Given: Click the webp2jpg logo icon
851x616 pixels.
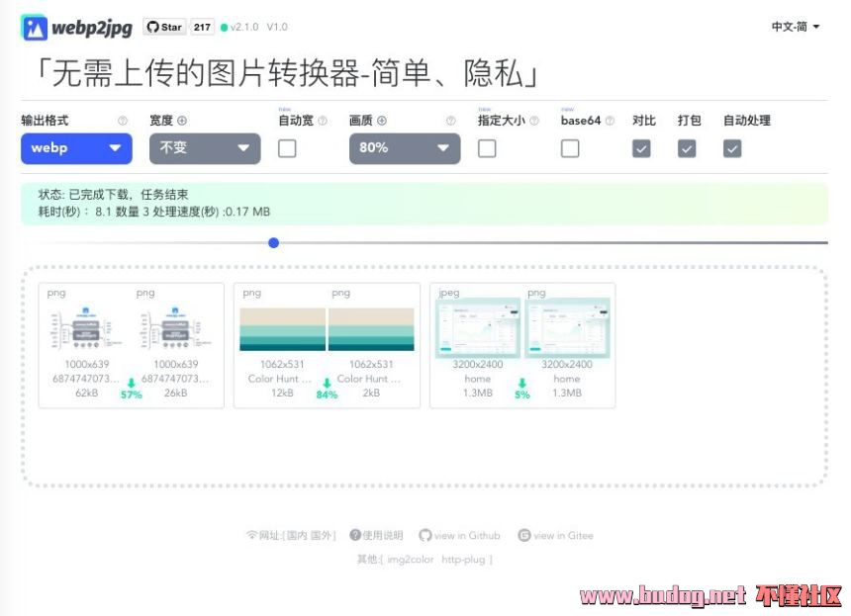Looking at the screenshot, I should [35, 28].
